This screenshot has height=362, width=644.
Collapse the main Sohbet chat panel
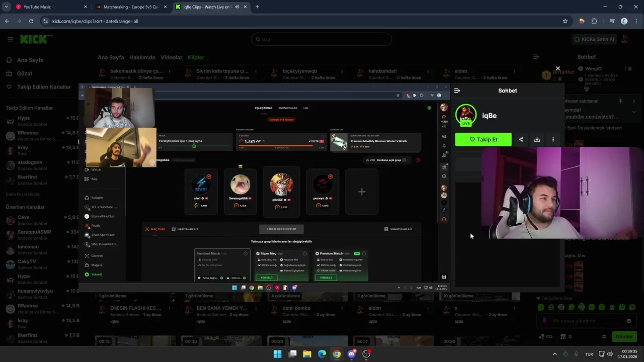536,57
